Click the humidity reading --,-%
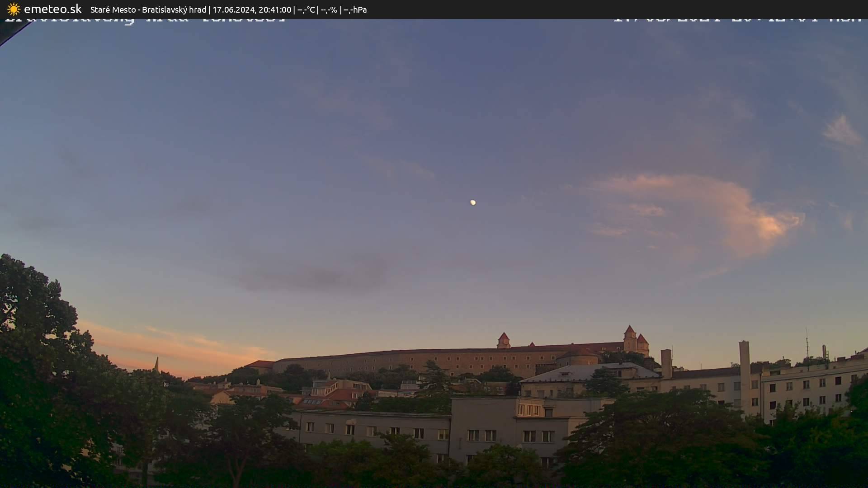This screenshot has height=488, width=868. [x=329, y=9]
